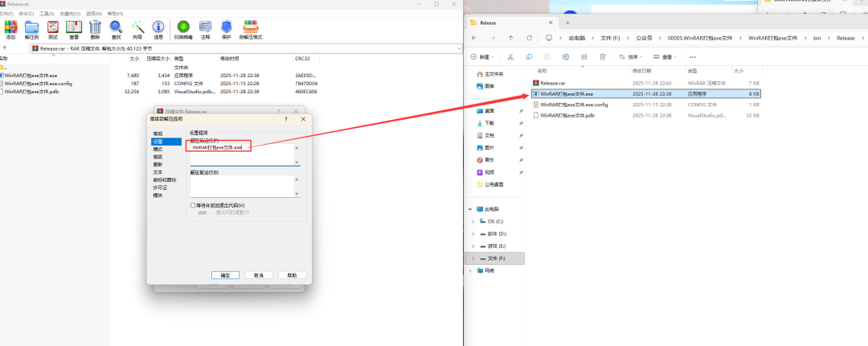Select the 更新 page in SFX options list

click(158, 165)
